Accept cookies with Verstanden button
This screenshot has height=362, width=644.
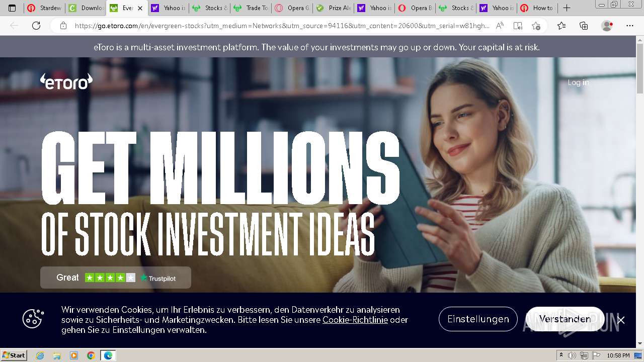565,319
